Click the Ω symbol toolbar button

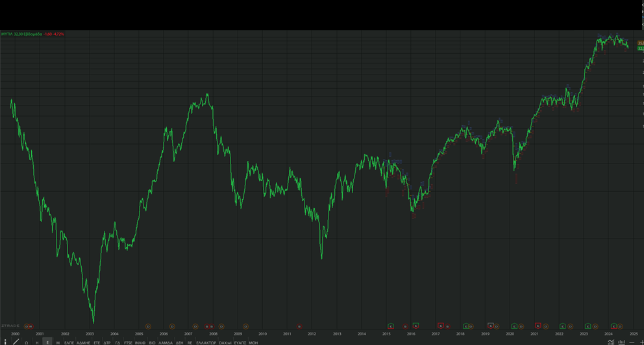pos(26,342)
